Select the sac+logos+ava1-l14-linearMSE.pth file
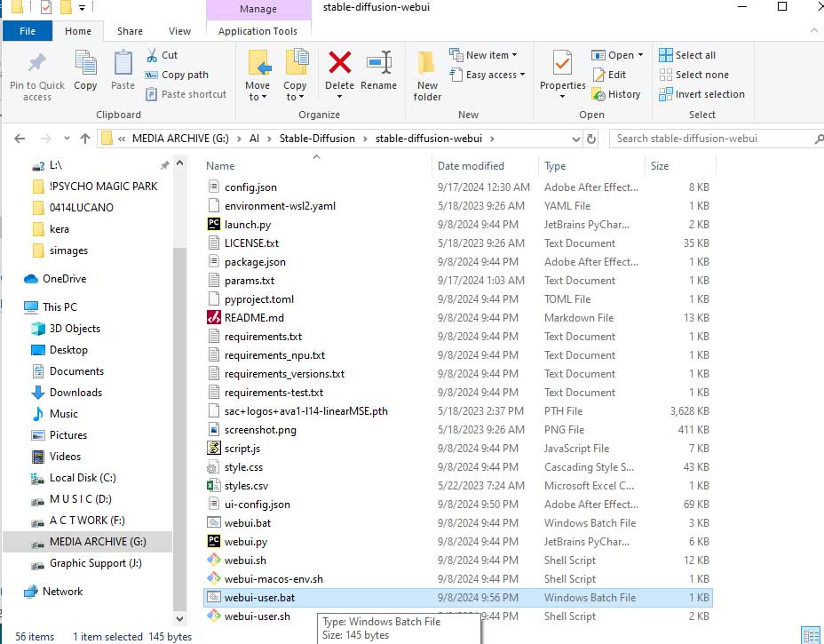This screenshot has height=644, width=824. (x=457, y=411)
